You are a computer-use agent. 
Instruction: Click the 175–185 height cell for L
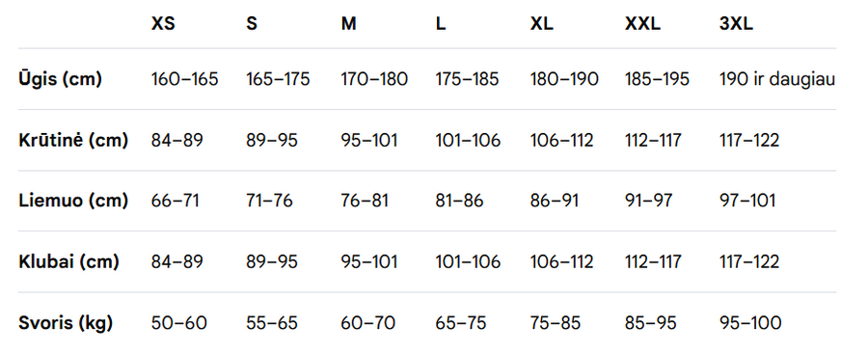tap(467, 79)
